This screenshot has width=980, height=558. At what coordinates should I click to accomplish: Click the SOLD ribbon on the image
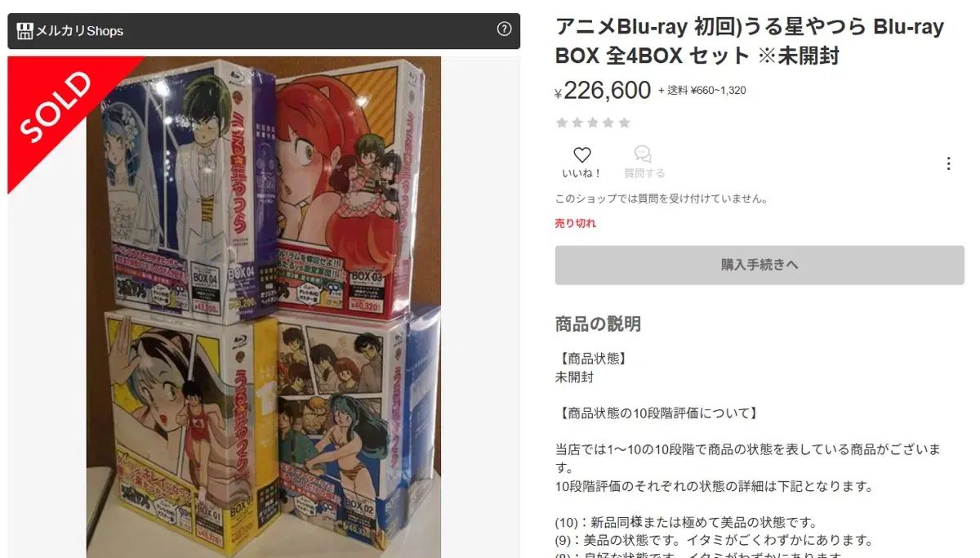pos(57,107)
